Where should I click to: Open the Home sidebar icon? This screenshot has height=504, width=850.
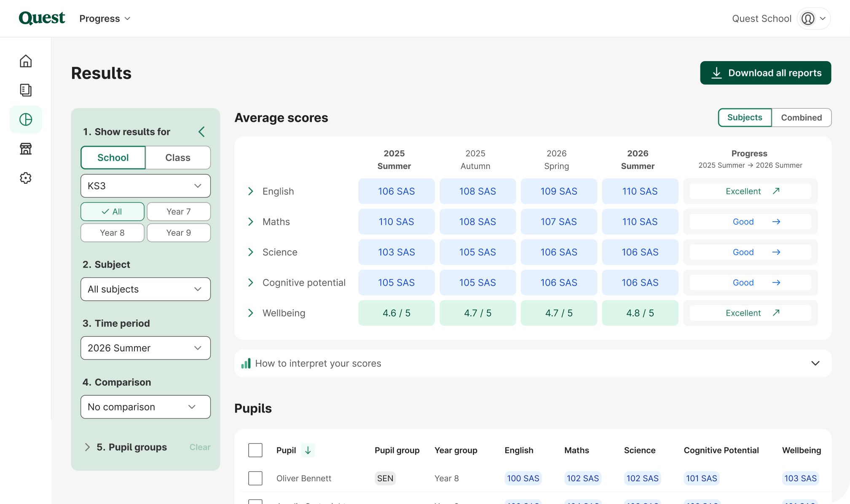[x=26, y=61]
